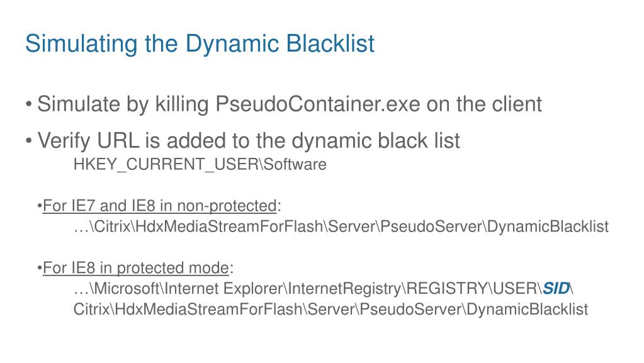This screenshot has height=363, width=644.
Task: Click the bullet point before "Simulate by killing"
Action: click(x=29, y=104)
